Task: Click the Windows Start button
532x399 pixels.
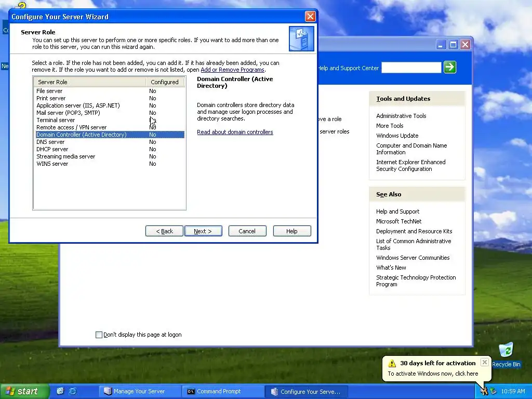Action: (x=24, y=391)
